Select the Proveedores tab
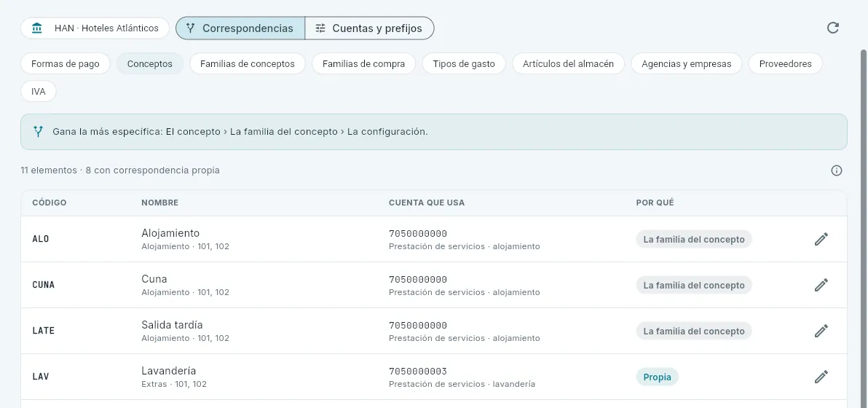This screenshot has height=408, width=868. pos(786,63)
